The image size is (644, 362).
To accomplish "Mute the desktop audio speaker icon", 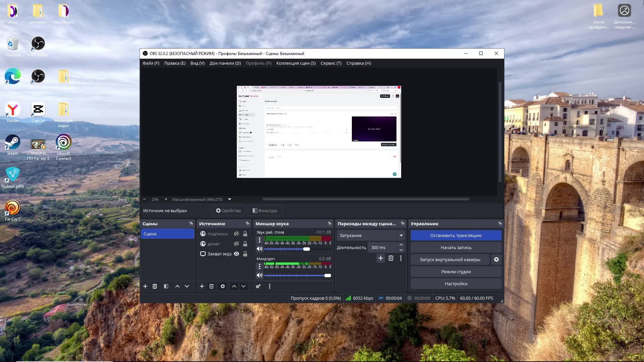I will (x=260, y=249).
